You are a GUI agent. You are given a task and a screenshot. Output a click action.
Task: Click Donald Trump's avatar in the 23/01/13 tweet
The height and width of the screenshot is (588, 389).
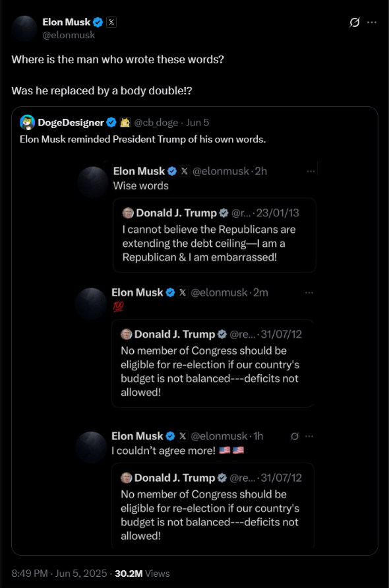pyautogui.click(x=127, y=212)
